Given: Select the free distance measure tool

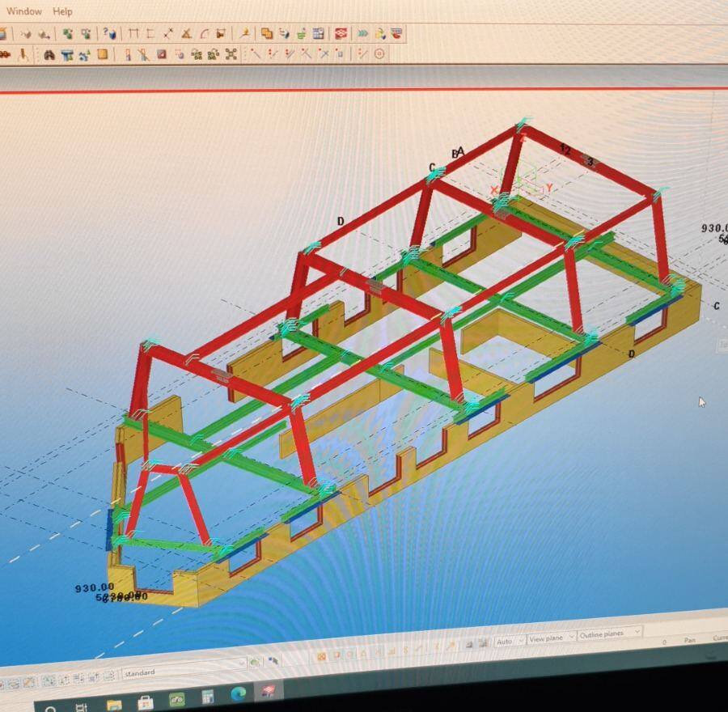Looking at the screenshot, I should click(x=168, y=33).
